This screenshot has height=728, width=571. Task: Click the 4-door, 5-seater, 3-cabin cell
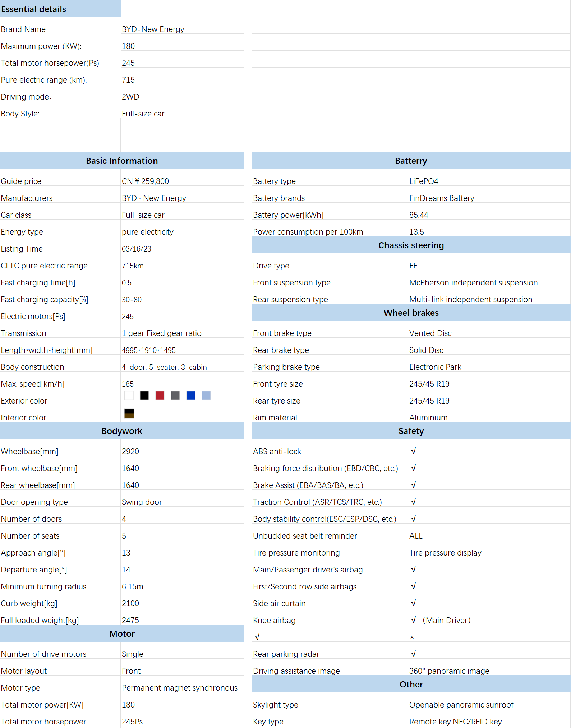coord(164,367)
